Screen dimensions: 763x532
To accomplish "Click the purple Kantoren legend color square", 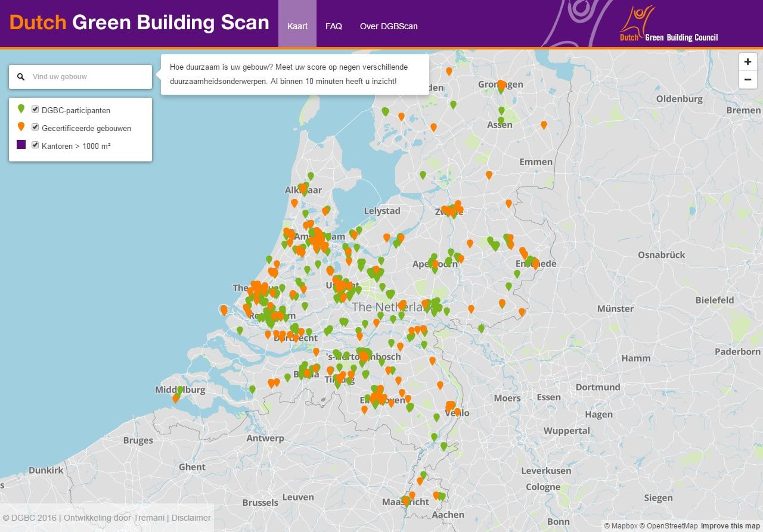I will (21, 145).
